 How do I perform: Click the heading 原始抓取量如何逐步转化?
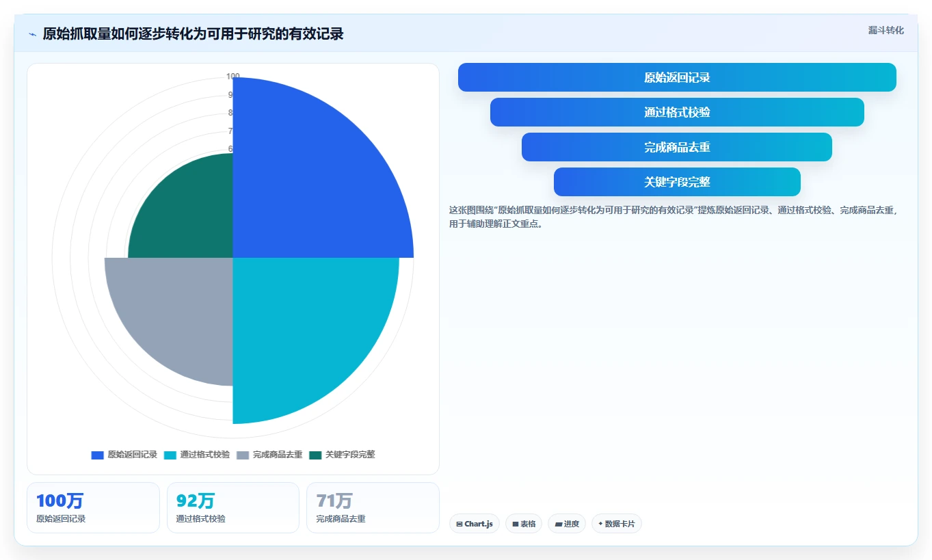[193, 34]
